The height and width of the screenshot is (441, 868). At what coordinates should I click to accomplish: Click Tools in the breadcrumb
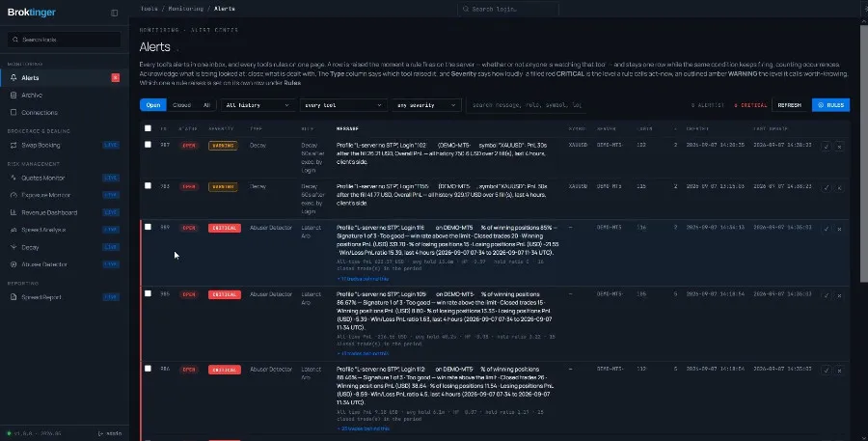point(149,9)
